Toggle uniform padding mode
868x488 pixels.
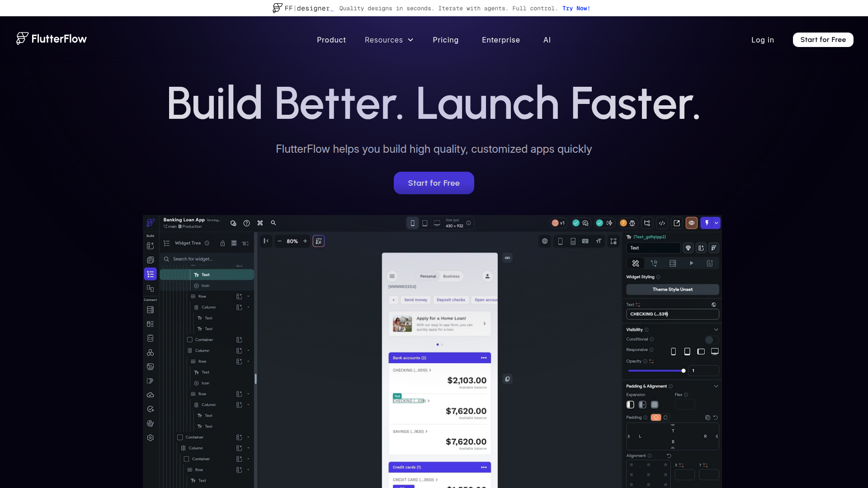pyautogui.click(x=656, y=418)
